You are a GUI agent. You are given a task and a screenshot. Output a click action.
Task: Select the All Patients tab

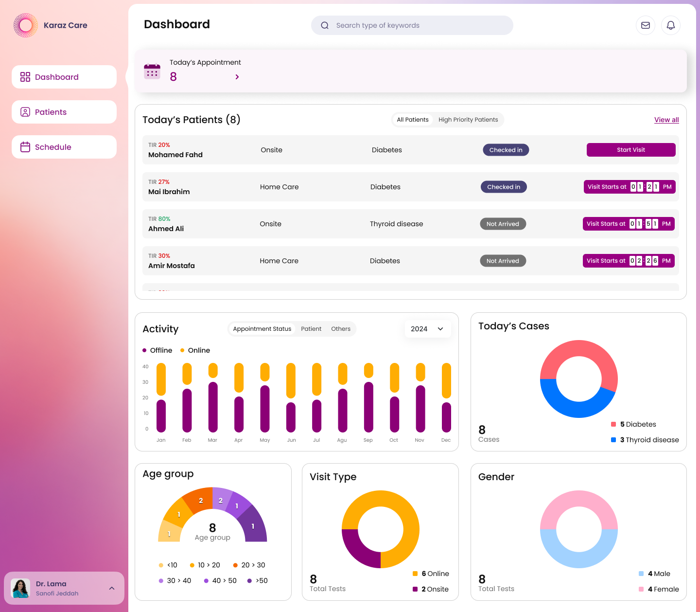coord(413,120)
